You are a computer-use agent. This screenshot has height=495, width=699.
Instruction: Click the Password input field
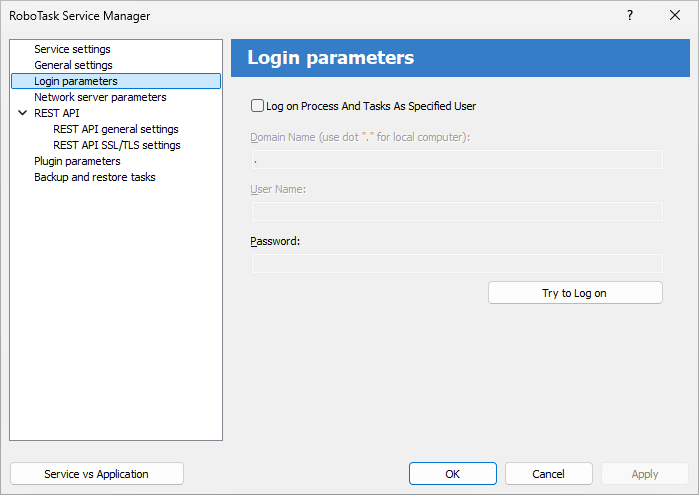click(457, 264)
